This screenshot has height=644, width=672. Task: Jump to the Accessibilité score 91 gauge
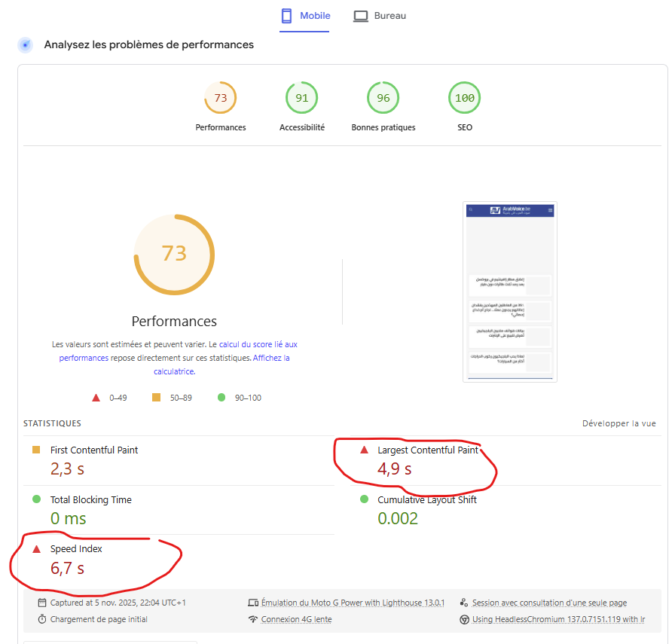(301, 98)
